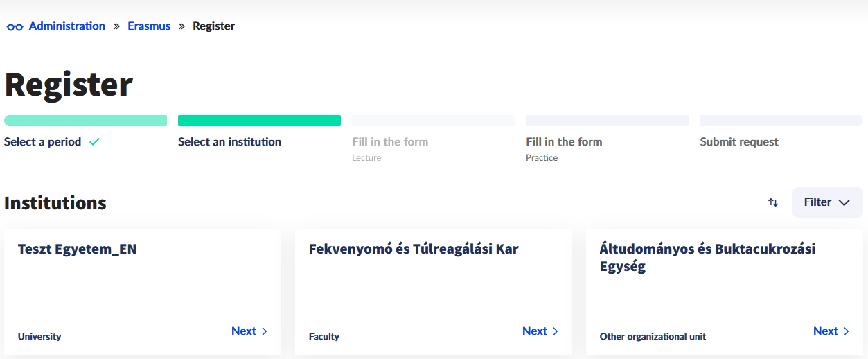Choose the Fekvenyomó és Túlreagálási Kar card title
Viewport: 868px width, 359px height.
[414, 249]
